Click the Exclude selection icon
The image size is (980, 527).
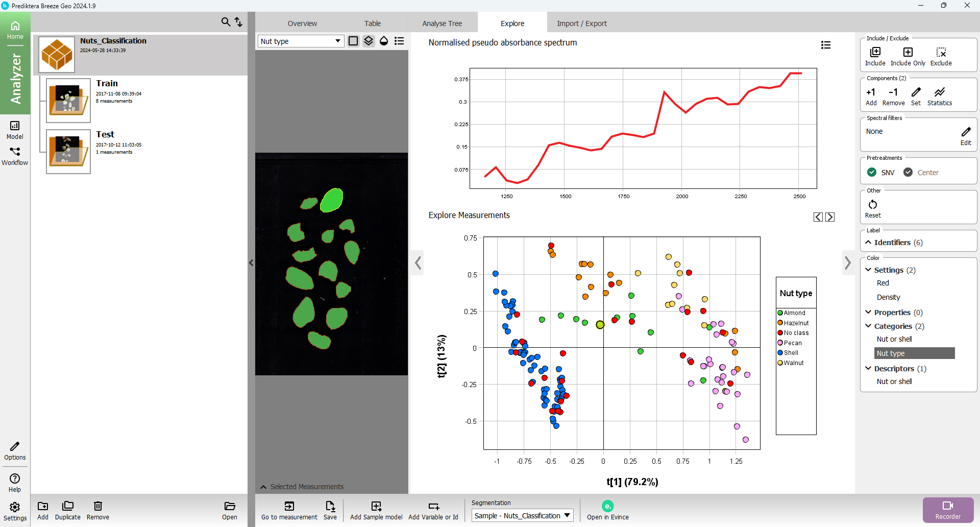[941, 53]
